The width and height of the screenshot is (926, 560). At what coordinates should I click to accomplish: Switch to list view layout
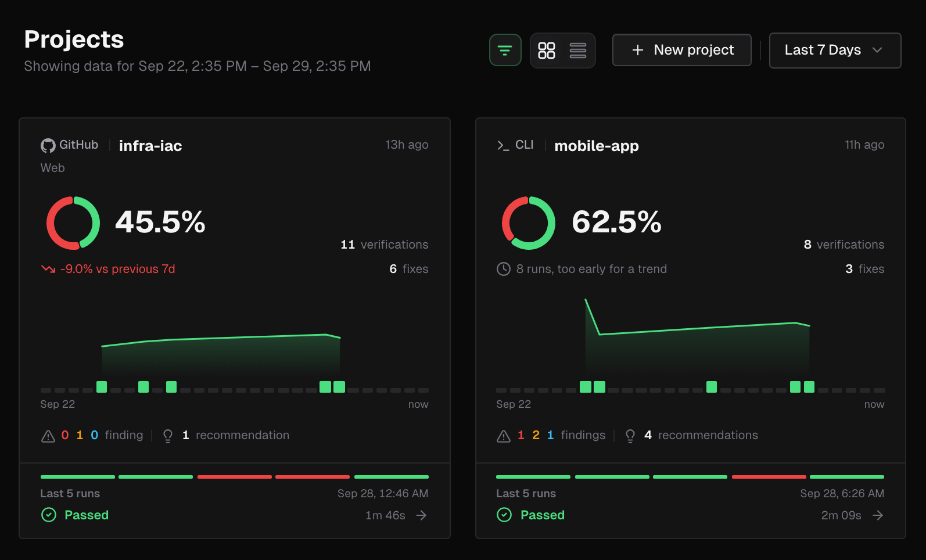(x=577, y=51)
